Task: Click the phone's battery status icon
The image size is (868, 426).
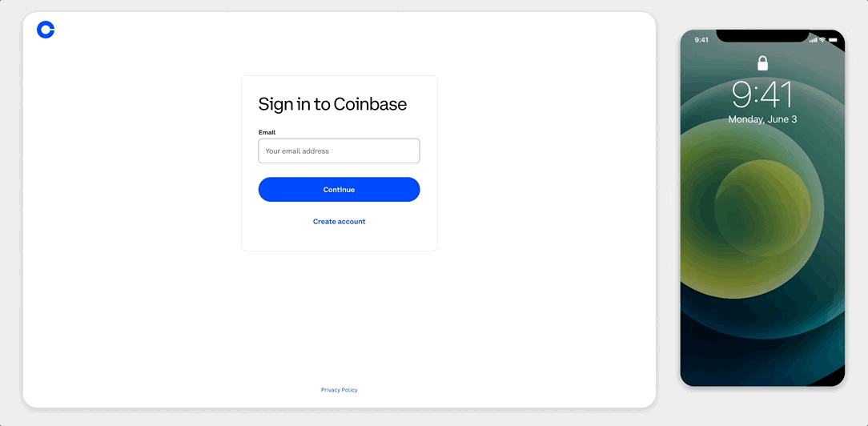Action: coord(833,40)
